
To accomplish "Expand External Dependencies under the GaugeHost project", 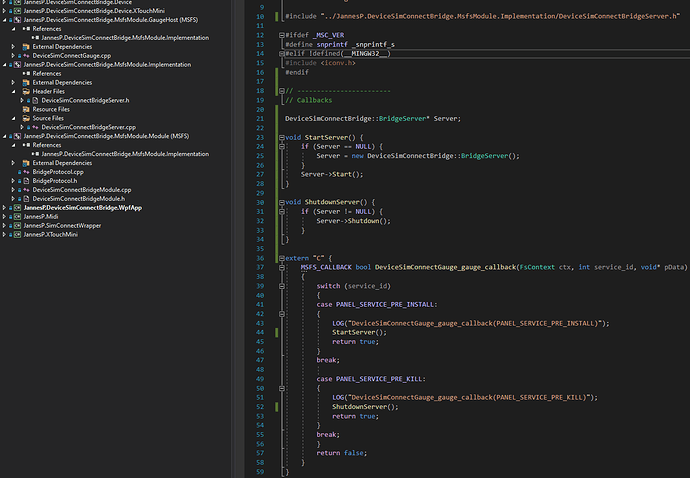I will [x=13, y=47].
